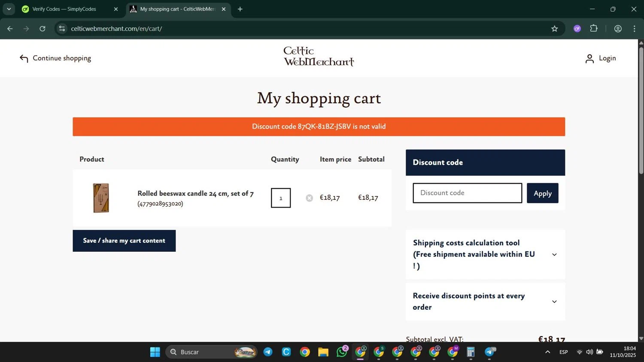The image size is (644, 362).
Task: Click the Buscar taskbar search box
Action: (x=211, y=352)
